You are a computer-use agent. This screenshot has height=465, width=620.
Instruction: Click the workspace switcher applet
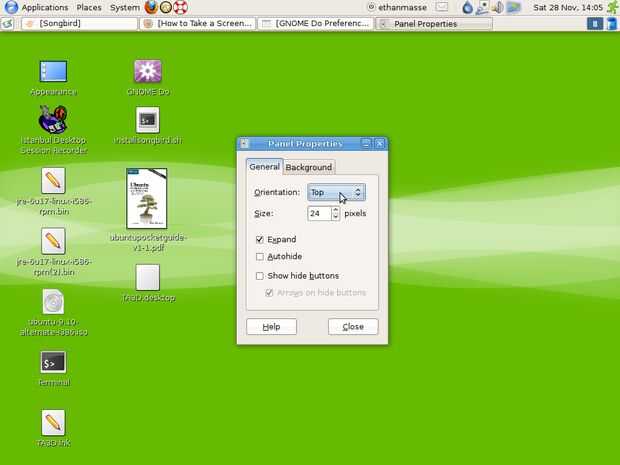595,24
